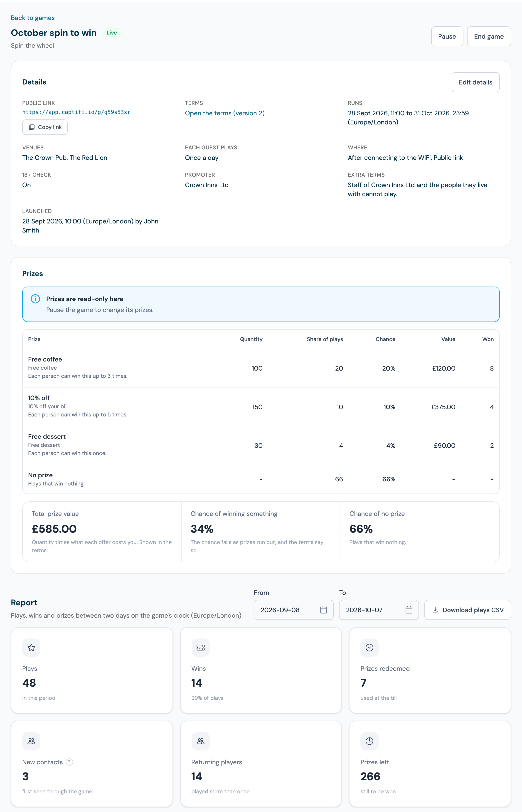Image resolution: width=522 pixels, height=812 pixels.
Task: Click the 29% of plays caption
Action: pyautogui.click(x=207, y=698)
